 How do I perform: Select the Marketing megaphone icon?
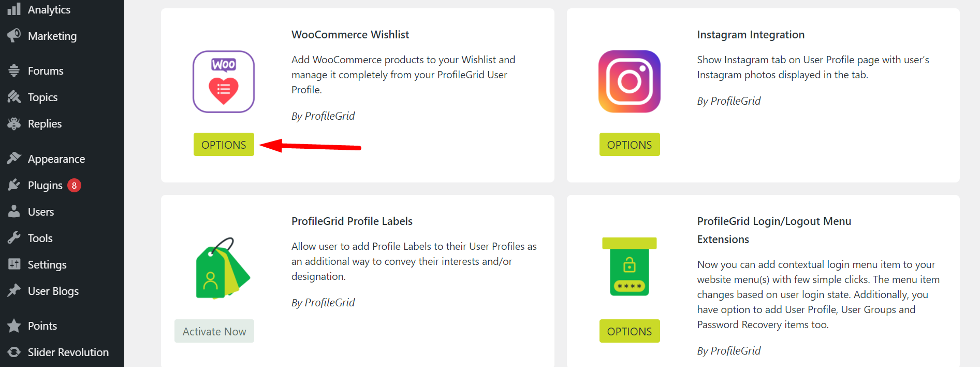tap(14, 35)
